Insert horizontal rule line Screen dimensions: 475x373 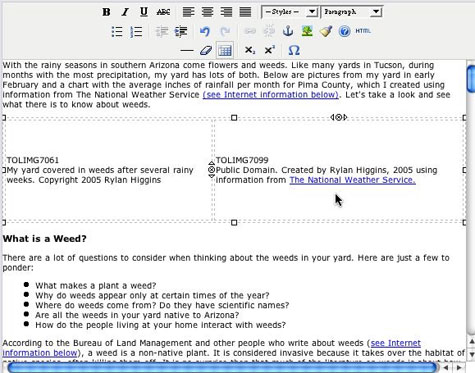(187, 51)
